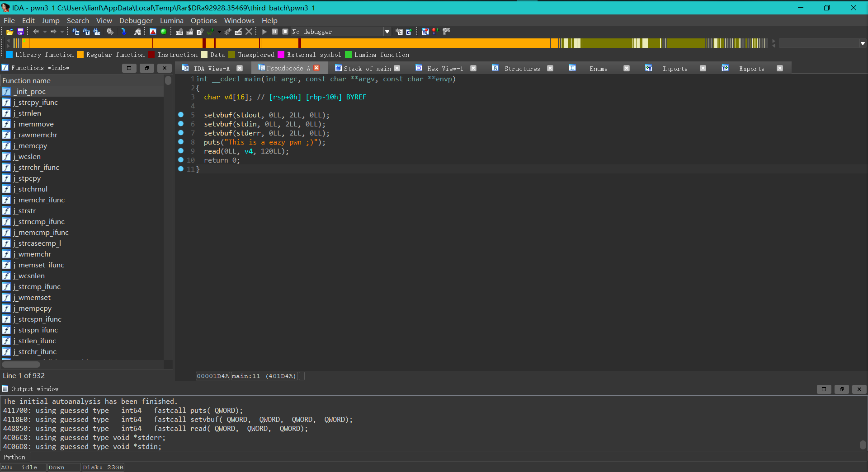Click the blue curved arrow jump icon
The width and height of the screenshot is (868, 472).
point(123,32)
